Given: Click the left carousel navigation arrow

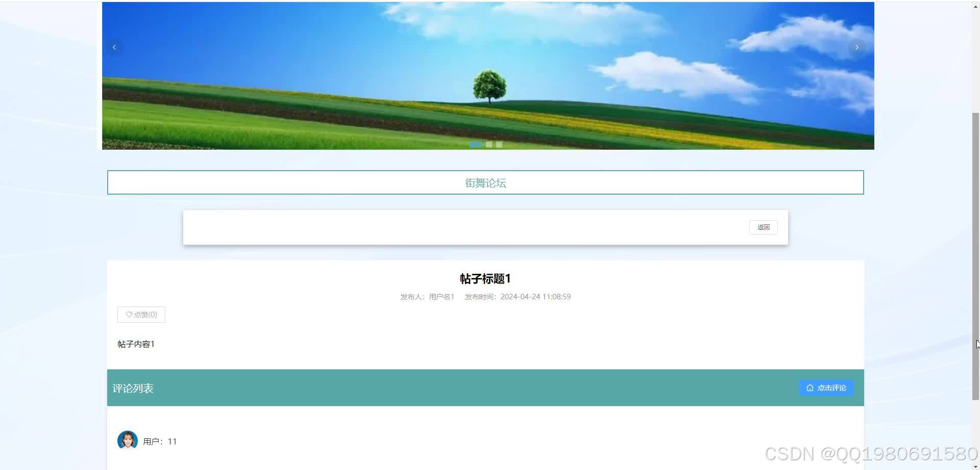Looking at the screenshot, I should pyautogui.click(x=114, y=47).
